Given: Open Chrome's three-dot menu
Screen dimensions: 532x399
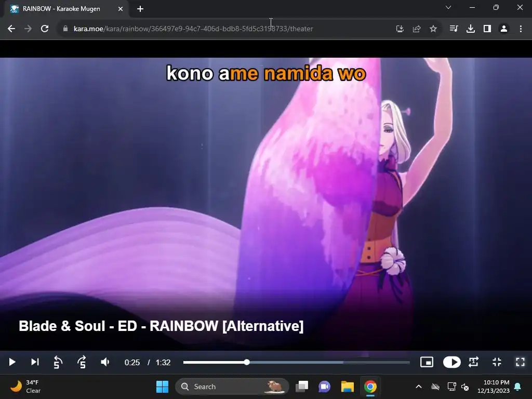Looking at the screenshot, I should coord(521,29).
